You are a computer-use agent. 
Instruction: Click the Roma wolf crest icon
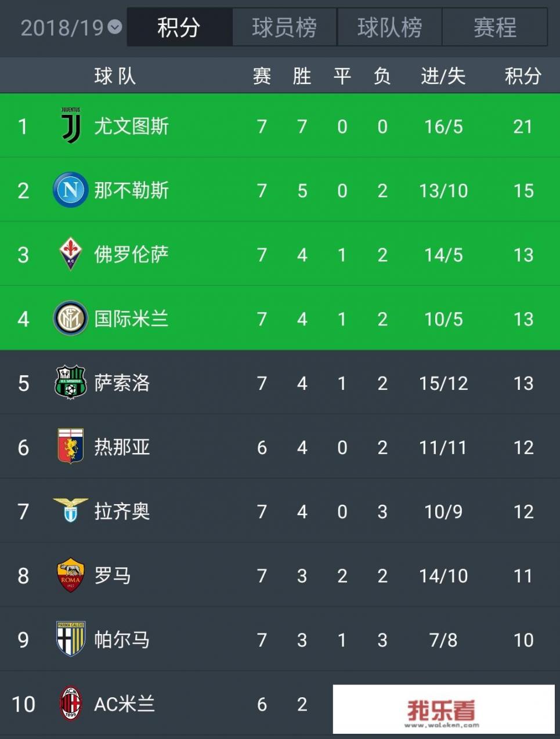pyautogui.click(x=71, y=575)
